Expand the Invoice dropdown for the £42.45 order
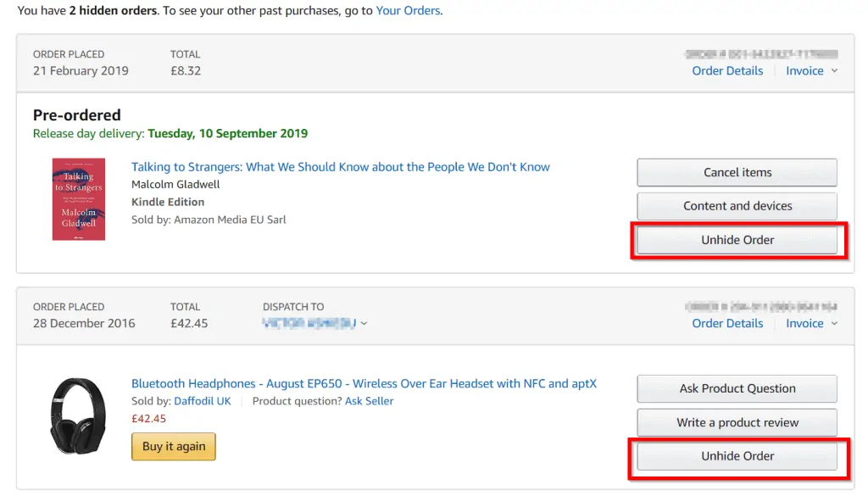The width and height of the screenshot is (868, 496). coord(811,323)
